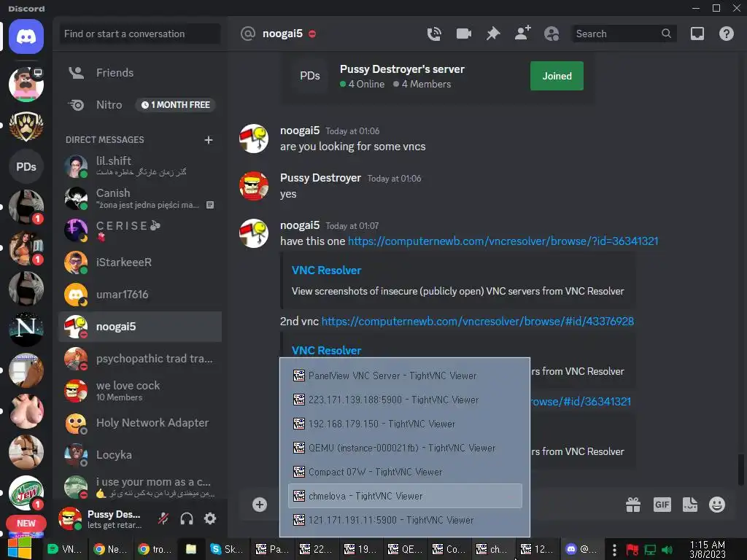Open DM with psychopathic trad tra...

(140, 359)
